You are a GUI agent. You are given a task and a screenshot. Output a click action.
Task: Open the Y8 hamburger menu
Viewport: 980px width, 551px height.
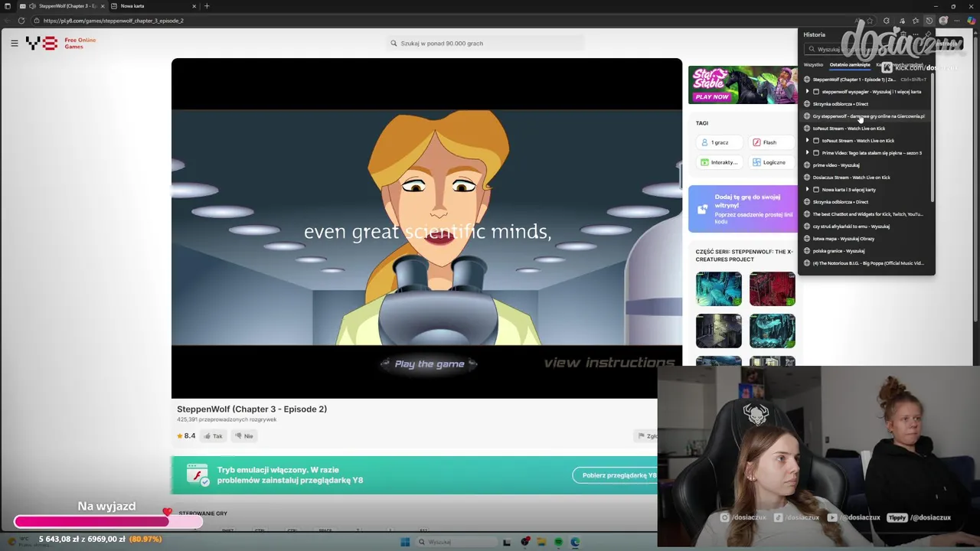point(14,43)
